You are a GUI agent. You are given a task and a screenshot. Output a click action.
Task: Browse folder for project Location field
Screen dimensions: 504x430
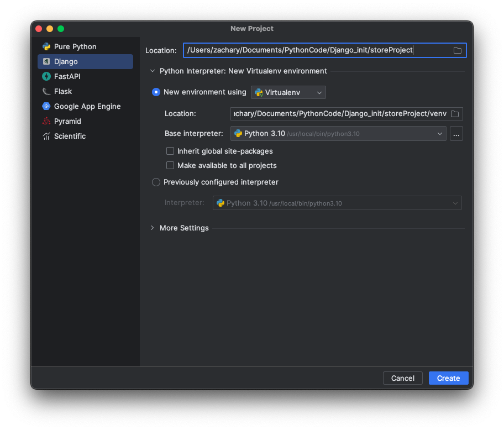(458, 50)
